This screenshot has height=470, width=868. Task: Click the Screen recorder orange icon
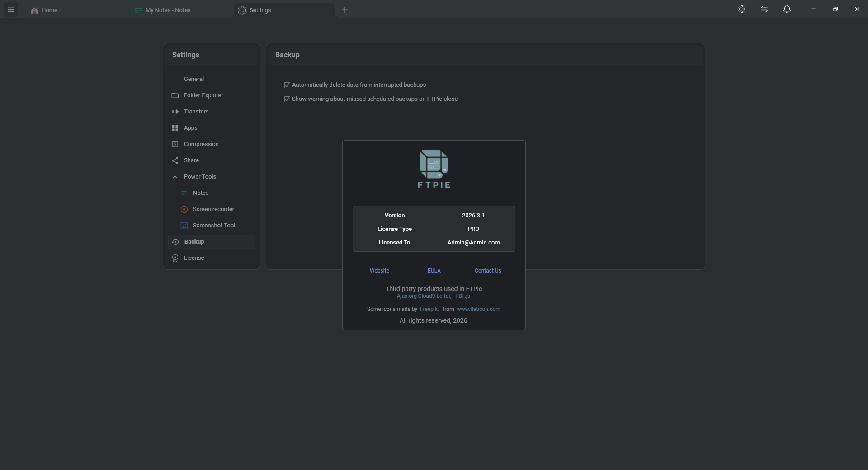[x=184, y=209]
